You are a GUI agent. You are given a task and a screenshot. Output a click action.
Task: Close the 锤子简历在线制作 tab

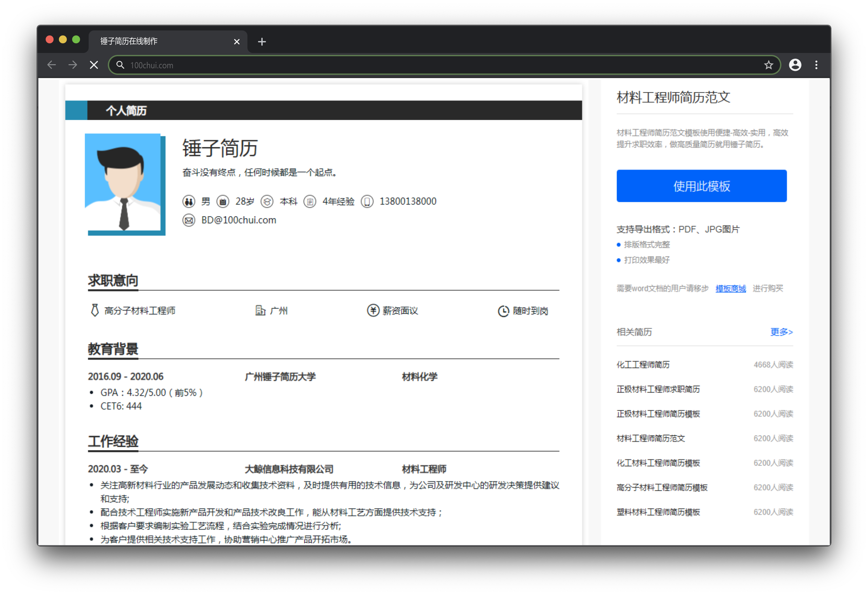coord(237,41)
